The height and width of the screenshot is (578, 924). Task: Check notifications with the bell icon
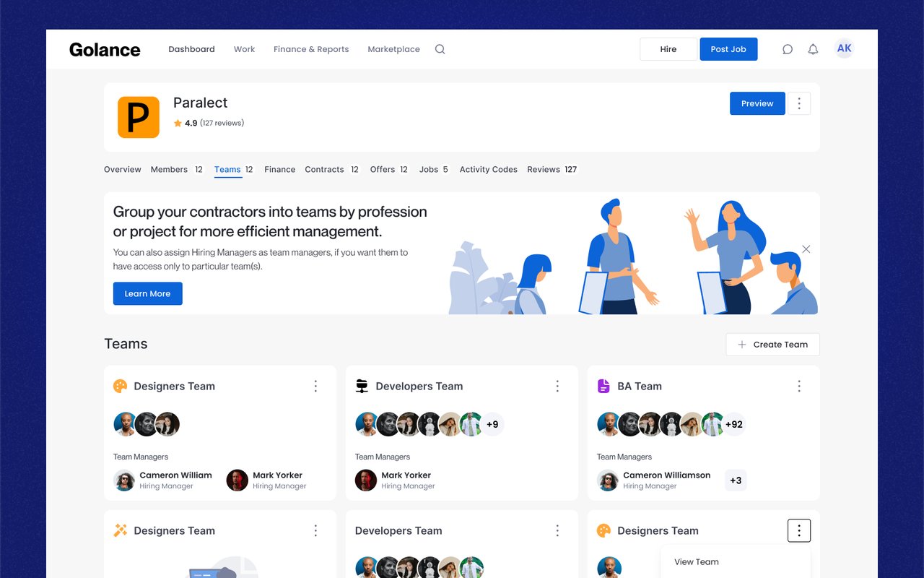click(813, 49)
